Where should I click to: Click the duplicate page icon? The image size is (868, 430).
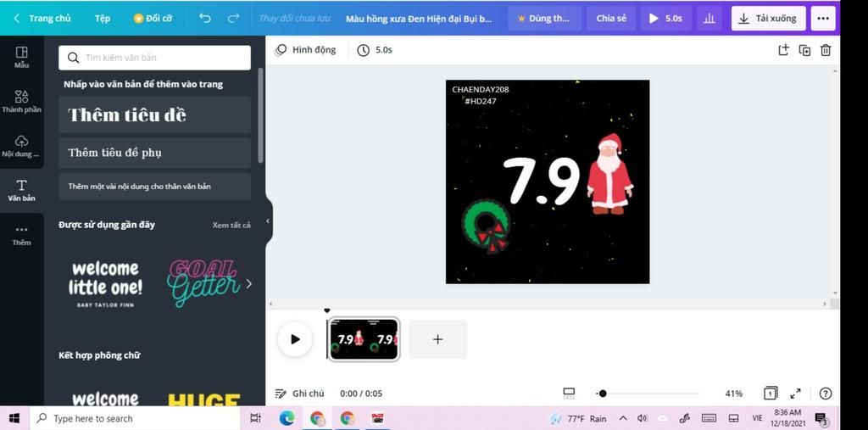[x=804, y=50]
